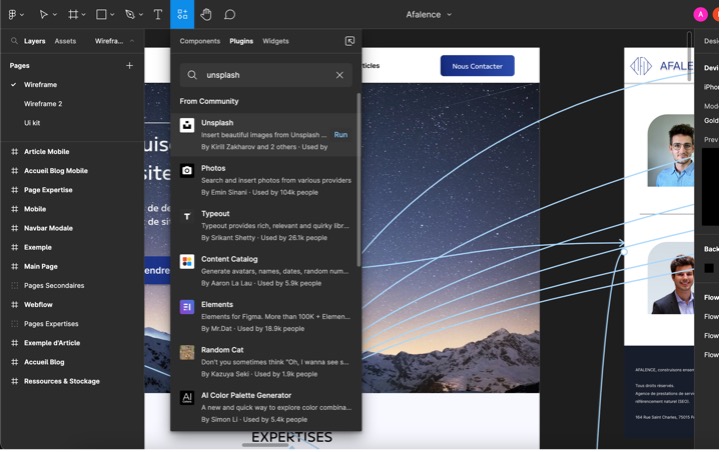Click the lower profile photo in suit
The image size is (724, 452).
[671, 278]
